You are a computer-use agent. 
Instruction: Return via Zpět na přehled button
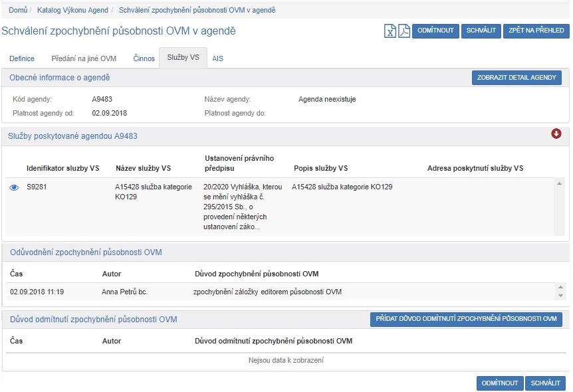coord(536,31)
